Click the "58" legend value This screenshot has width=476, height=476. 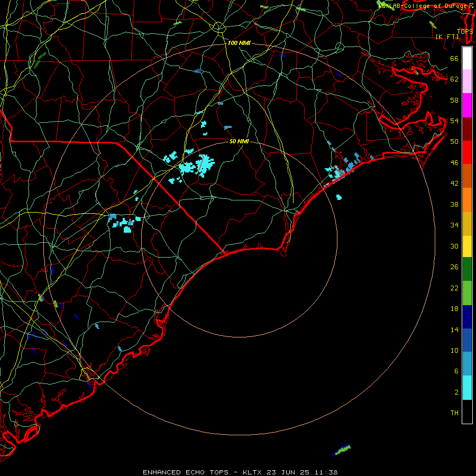tap(454, 100)
